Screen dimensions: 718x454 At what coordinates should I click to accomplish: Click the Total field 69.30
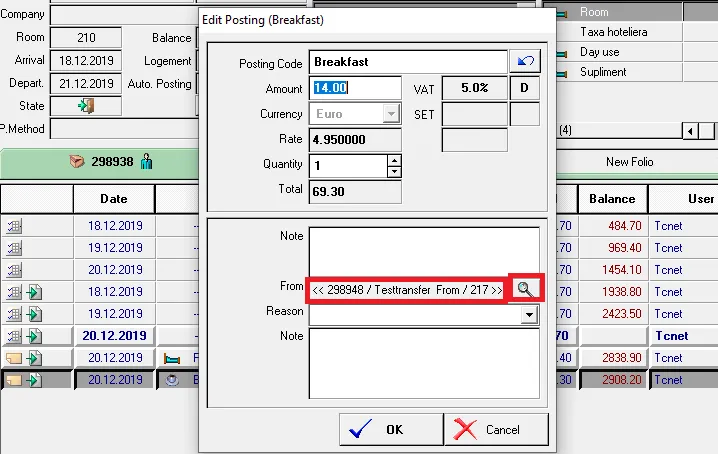point(355,191)
